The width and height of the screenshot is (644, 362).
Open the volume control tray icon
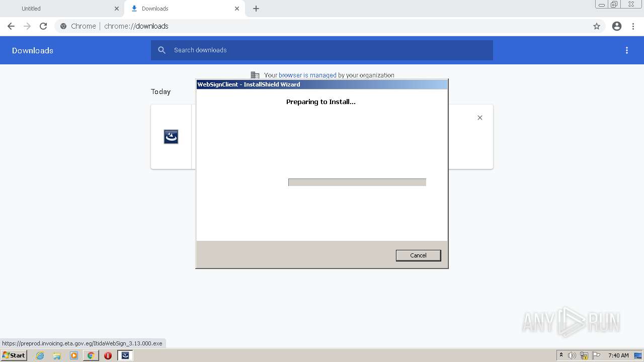click(x=572, y=355)
